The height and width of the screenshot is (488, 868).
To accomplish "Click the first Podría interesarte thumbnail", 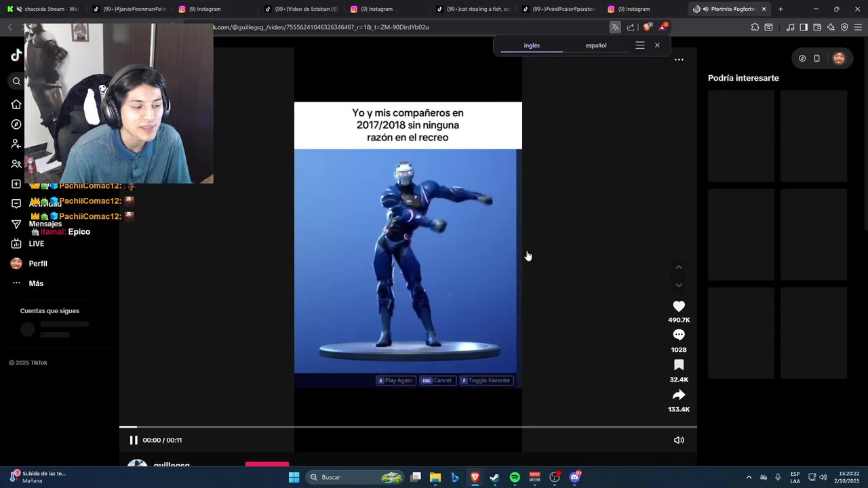I will (741, 136).
